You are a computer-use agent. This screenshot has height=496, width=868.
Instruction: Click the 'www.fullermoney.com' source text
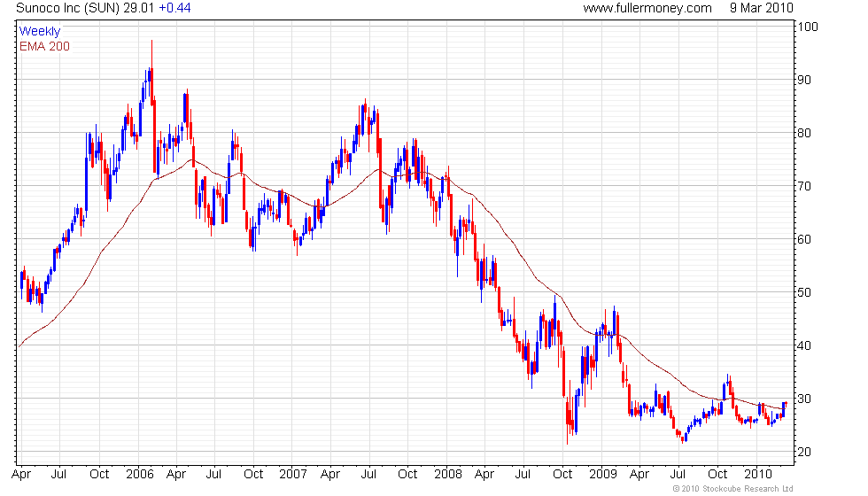click(x=647, y=8)
